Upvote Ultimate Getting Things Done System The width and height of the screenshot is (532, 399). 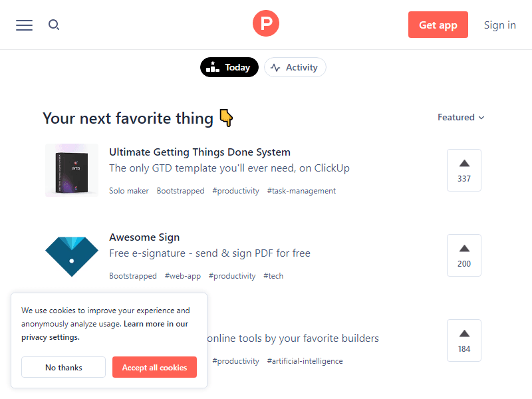click(464, 170)
